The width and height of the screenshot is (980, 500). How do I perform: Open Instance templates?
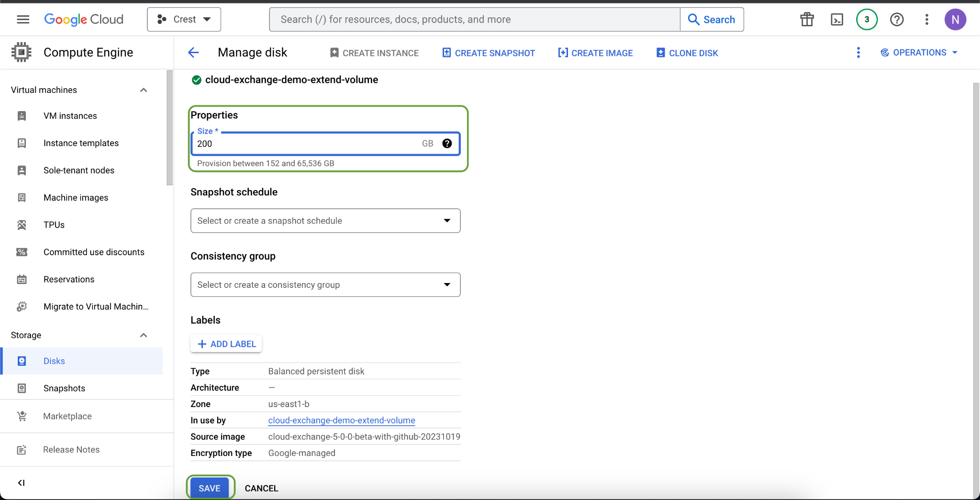(81, 143)
